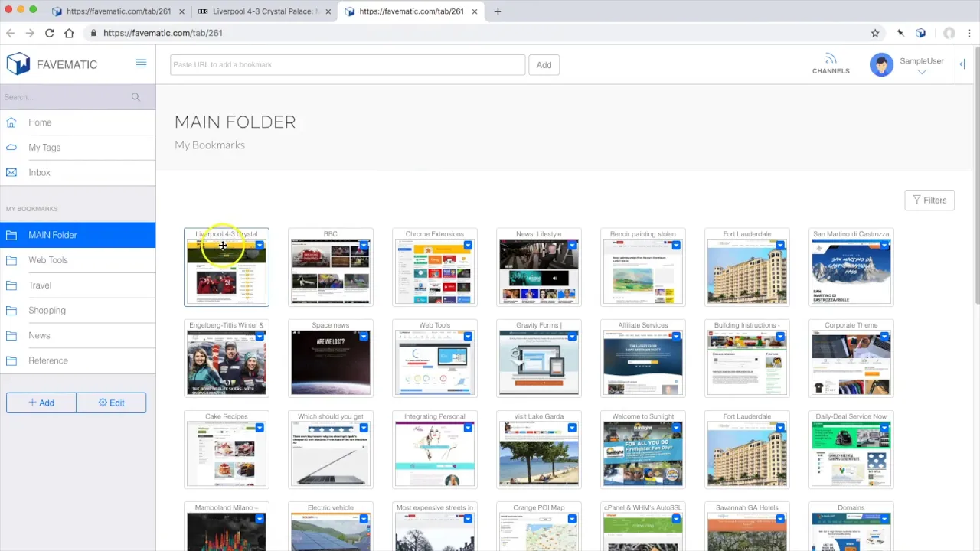Open the Building Instructions bookmark thumbnail

(x=747, y=362)
